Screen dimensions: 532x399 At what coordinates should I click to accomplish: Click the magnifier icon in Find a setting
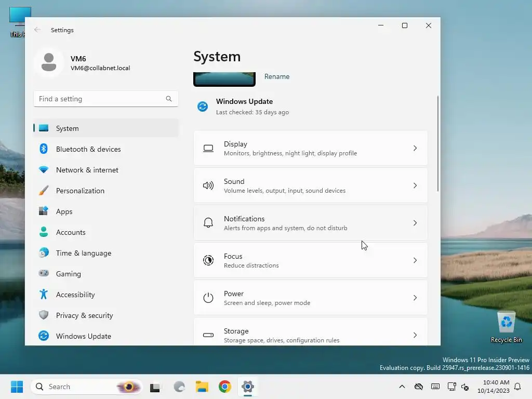[169, 99]
